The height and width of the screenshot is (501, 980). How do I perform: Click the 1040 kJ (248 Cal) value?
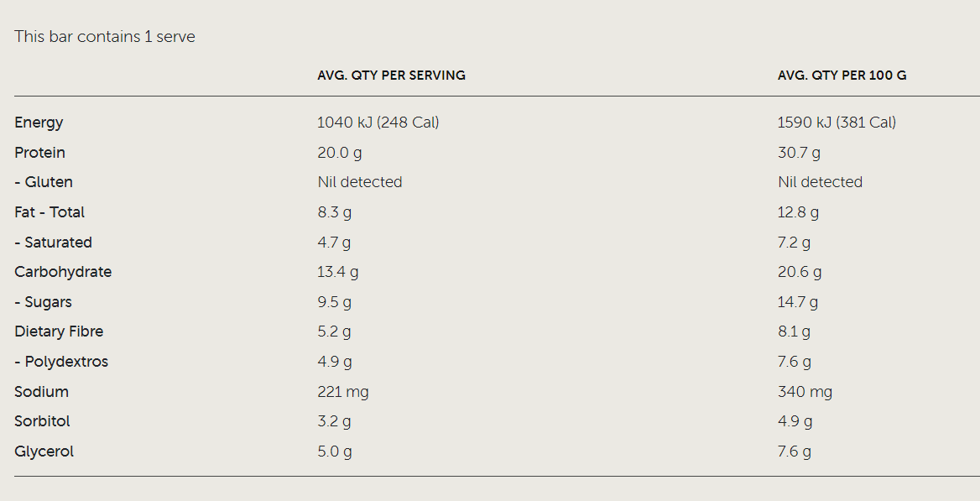pyautogui.click(x=378, y=123)
